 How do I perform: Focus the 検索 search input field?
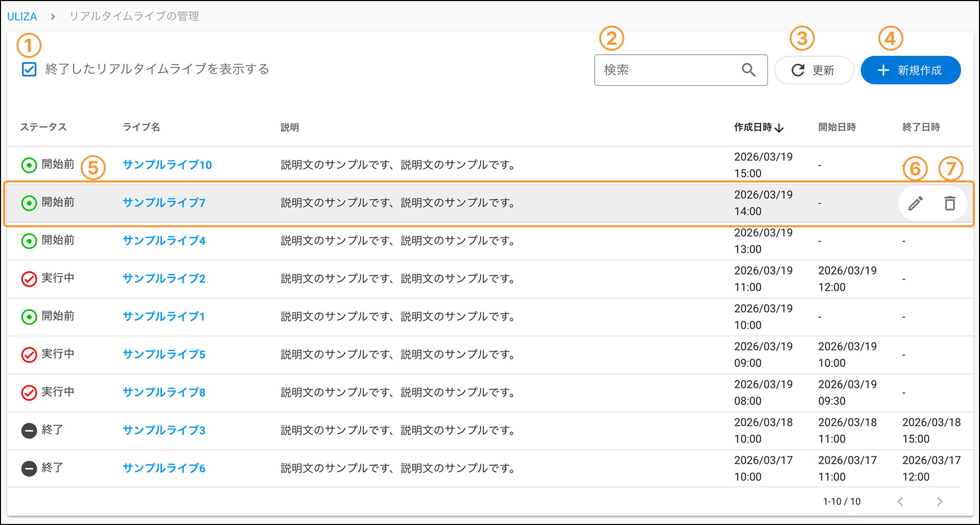[667, 70]
